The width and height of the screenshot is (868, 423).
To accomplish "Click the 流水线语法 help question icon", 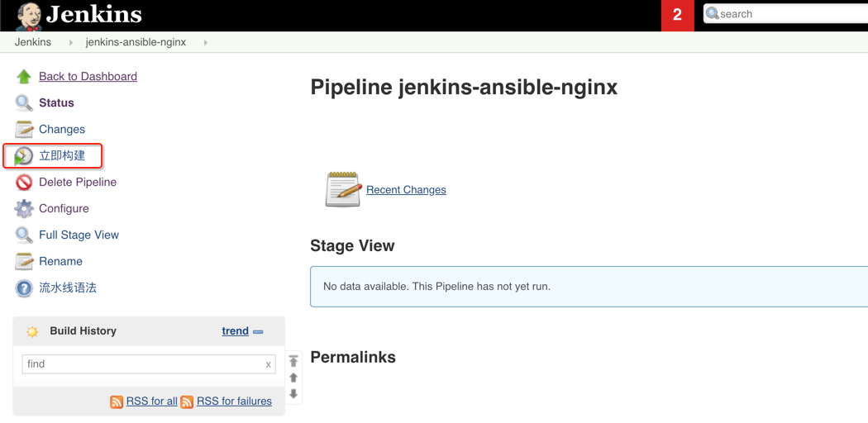I will [x=24, y=288].
